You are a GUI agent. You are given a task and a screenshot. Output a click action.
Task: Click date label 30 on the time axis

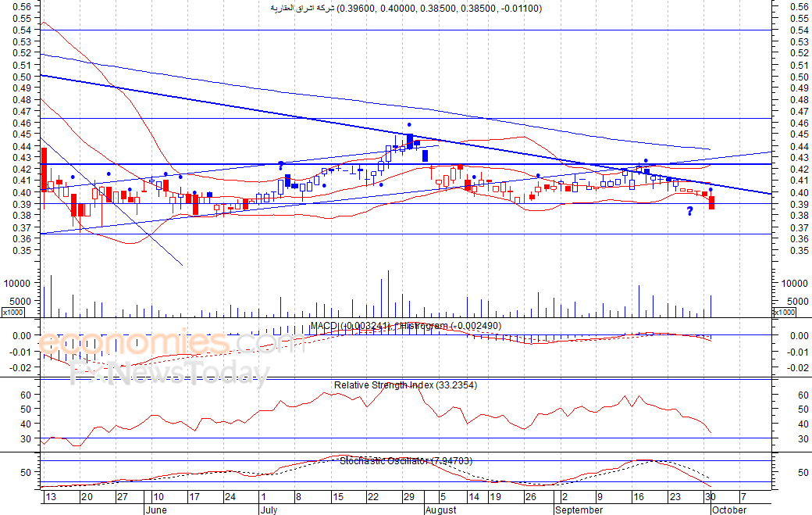coord(710,497)
